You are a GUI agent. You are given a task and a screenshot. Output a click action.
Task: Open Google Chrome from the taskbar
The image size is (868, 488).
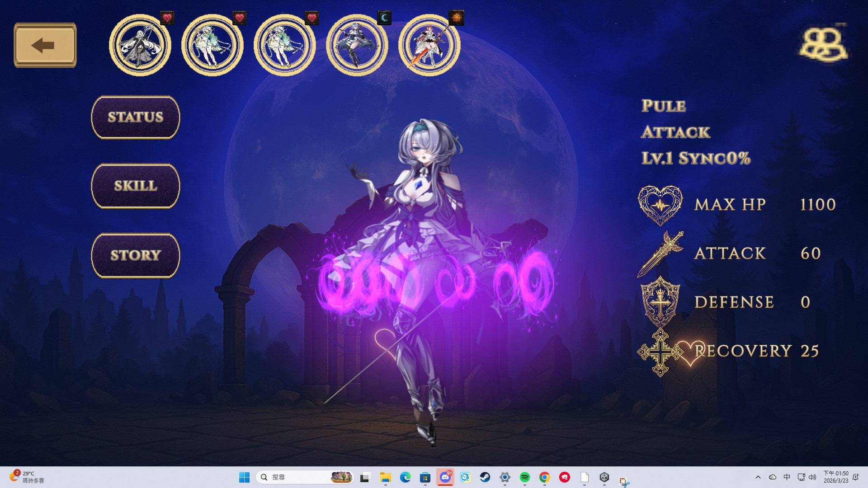[x=545, y=477]
